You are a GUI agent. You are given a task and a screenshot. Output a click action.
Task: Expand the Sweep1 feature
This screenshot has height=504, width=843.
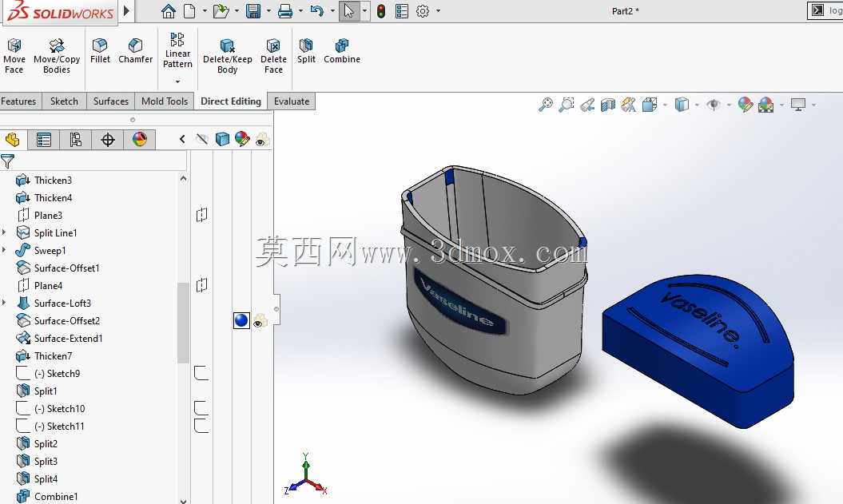pyautogui.click(x=4, y=250)
